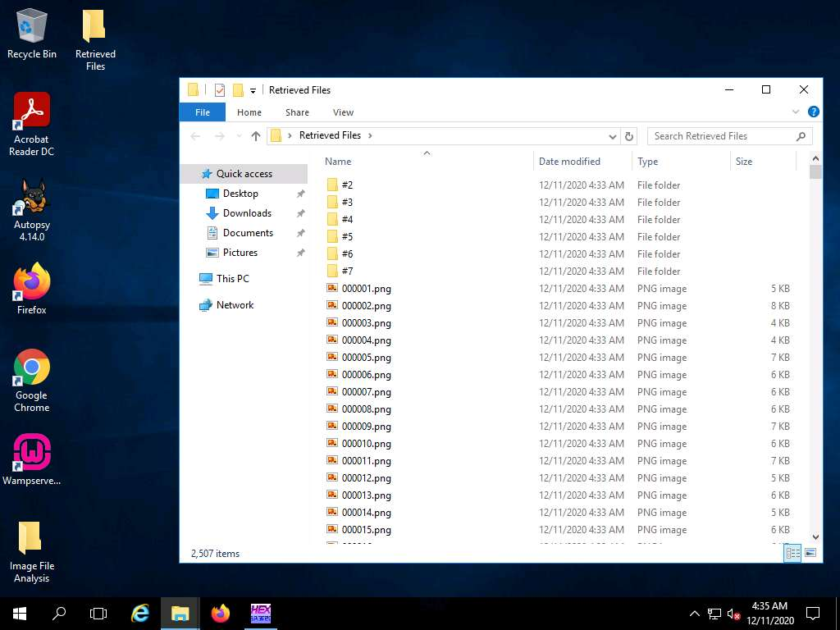Viewport: 840px width, 630px height.
Task: Open the Image File Analysis folder
Action: 32,552
